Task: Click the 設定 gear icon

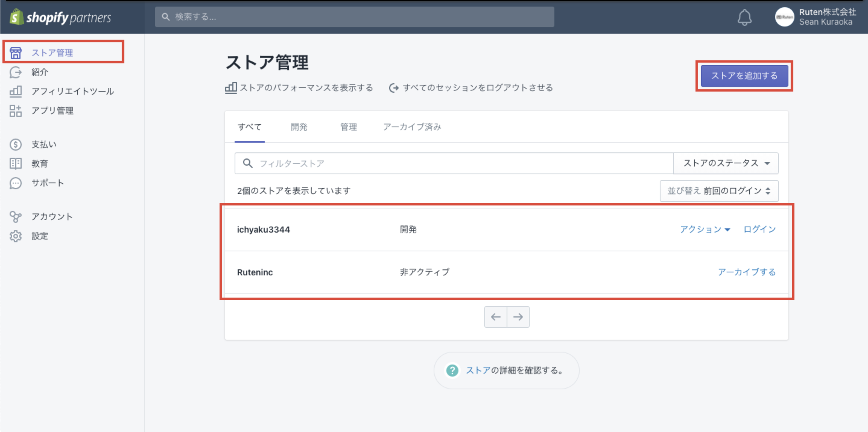Action: pos(15,236)
